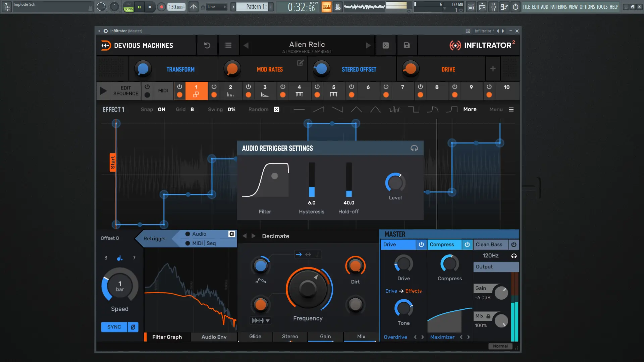Viewport: 644px width, 362px height.
Task: Select the triangle shape preset icon
Action: [356, 110]
